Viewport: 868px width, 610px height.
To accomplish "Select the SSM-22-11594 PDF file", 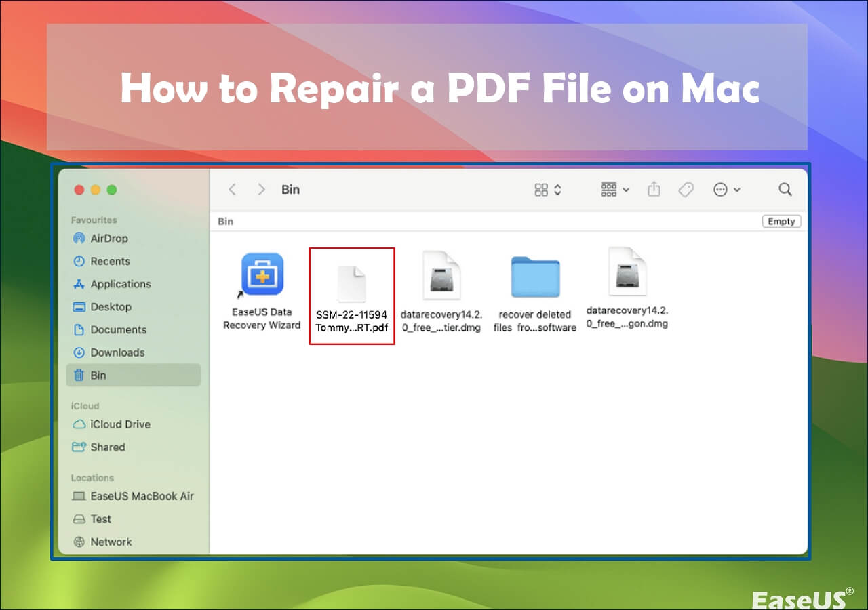I will [352, 296].
